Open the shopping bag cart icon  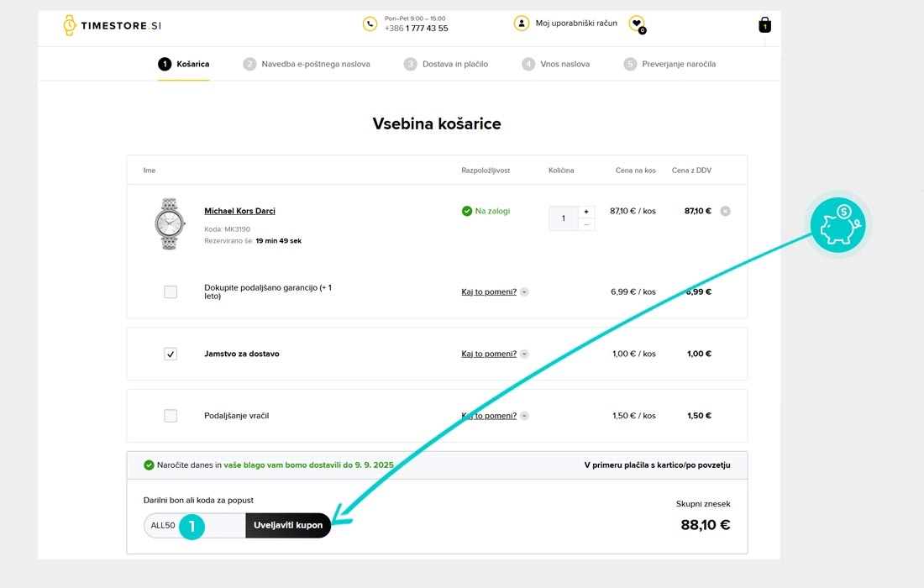[x=764, y=25]
